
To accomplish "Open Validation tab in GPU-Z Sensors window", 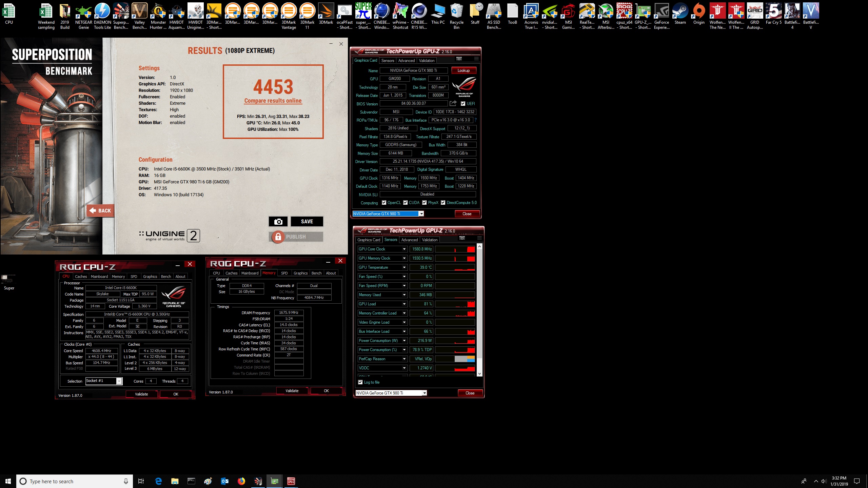I will [430, 240].
